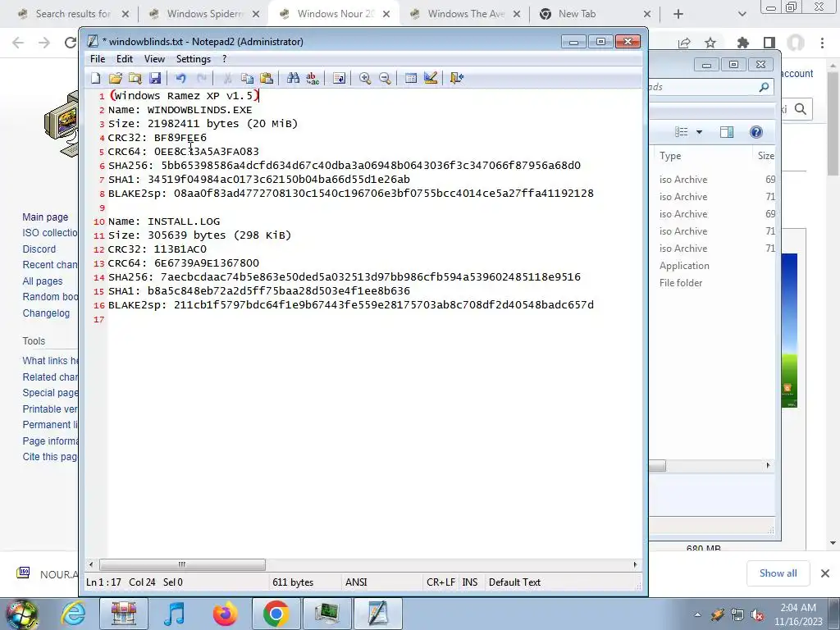
Task: Click the Exit door icon in toolbar
Action: 456,78
